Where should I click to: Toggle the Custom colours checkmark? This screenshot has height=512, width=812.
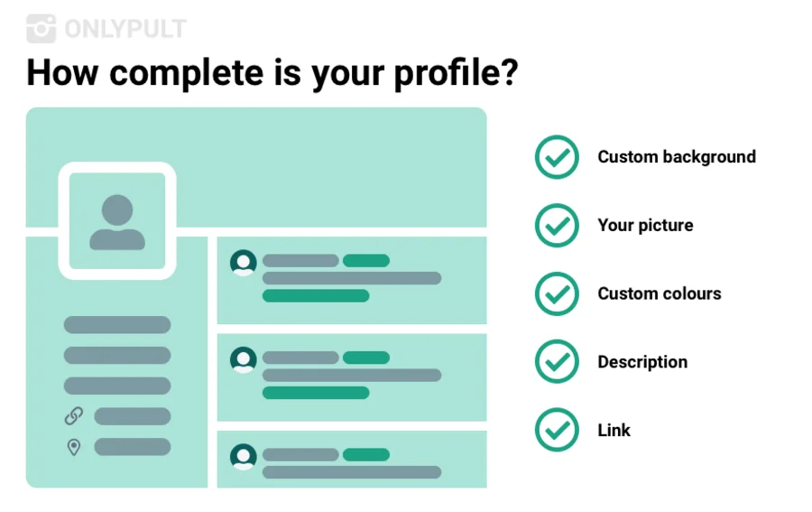point(557,293)
